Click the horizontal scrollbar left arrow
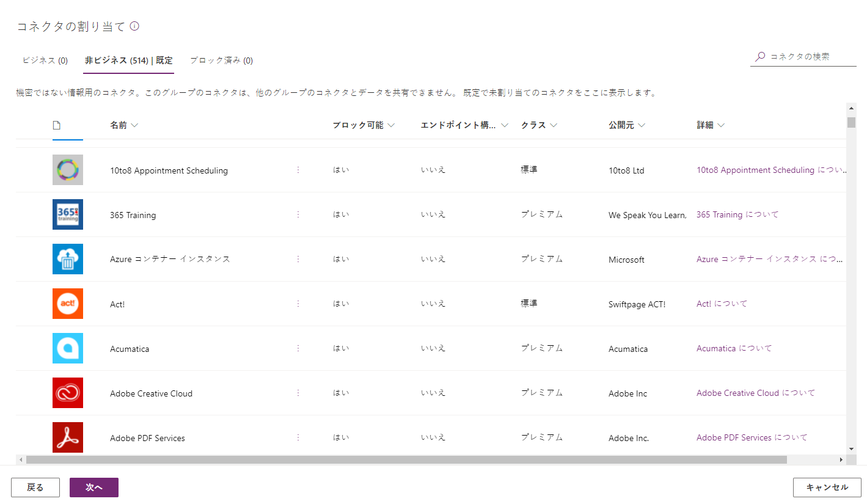 pos(21,459)
